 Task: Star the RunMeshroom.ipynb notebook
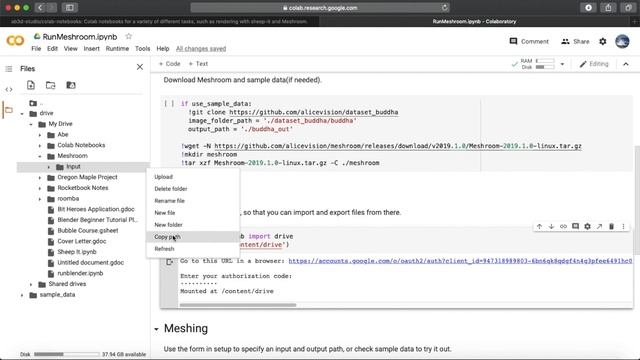click(x=129, y=36)
